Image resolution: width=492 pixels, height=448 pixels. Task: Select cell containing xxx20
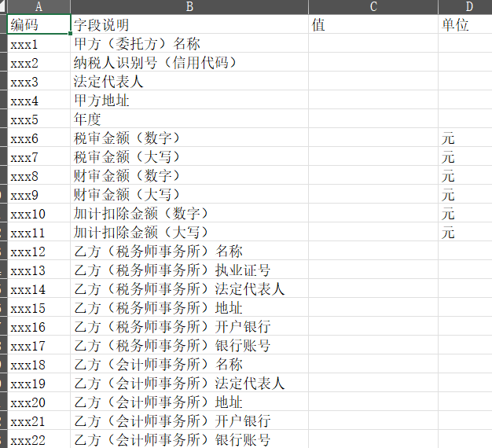click(x=39, y=401)
